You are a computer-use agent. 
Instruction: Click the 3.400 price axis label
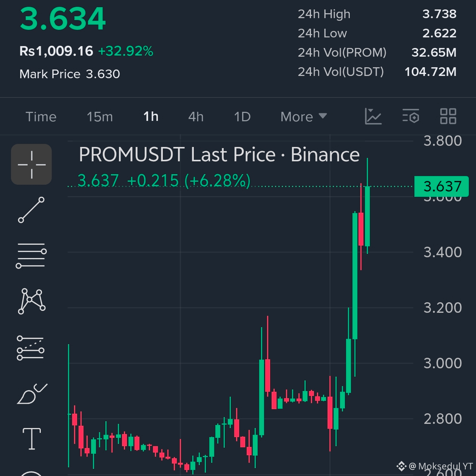coord(443,252)
